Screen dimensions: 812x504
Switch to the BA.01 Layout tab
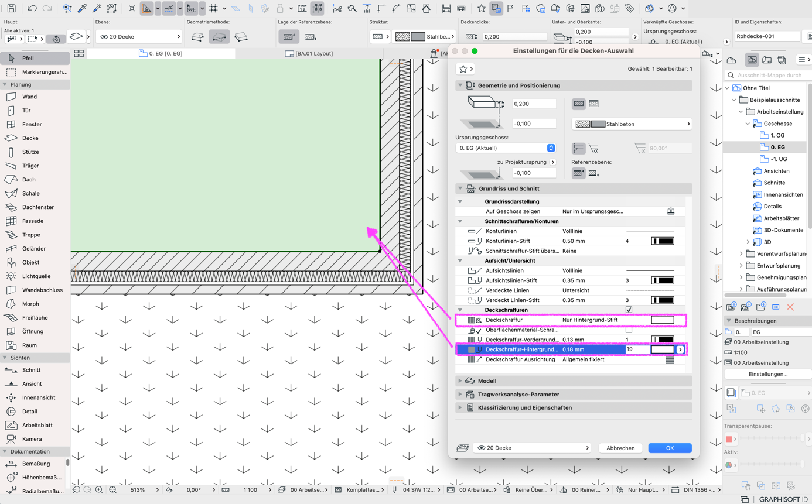[x=309, y=53]
